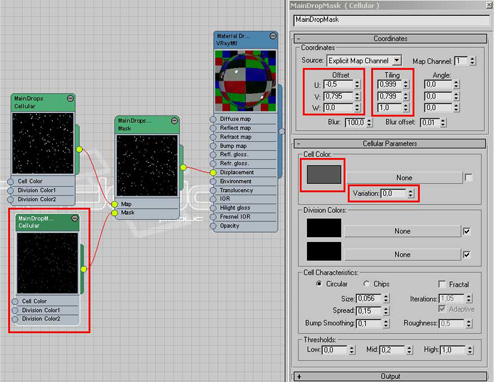Click the Diffuse map input socket

[213, 119]
